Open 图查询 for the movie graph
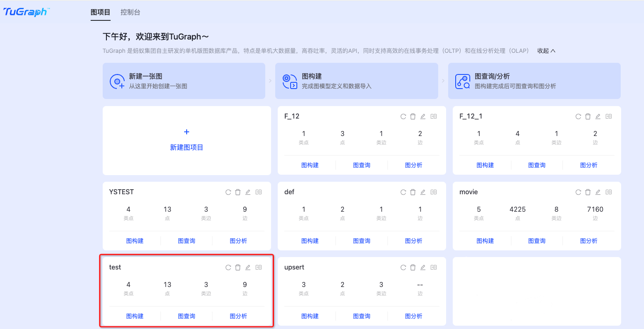This screenshot has width=644, height=329. click(537, 241)
